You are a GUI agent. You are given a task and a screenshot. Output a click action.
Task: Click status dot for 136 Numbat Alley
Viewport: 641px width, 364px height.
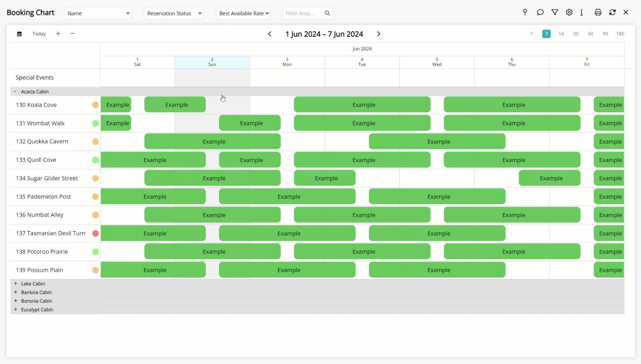click(95, 215)
